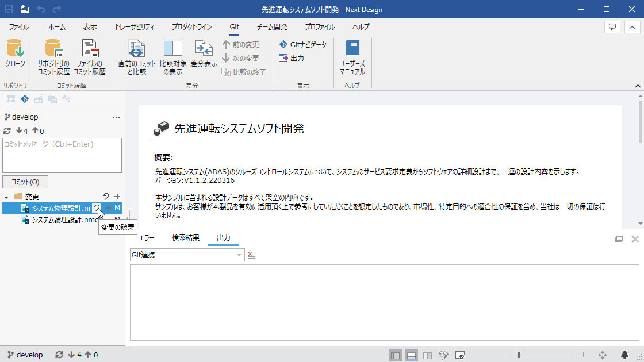Click the undo icon in title bar
644x362 pixels.
click(41, 9)
